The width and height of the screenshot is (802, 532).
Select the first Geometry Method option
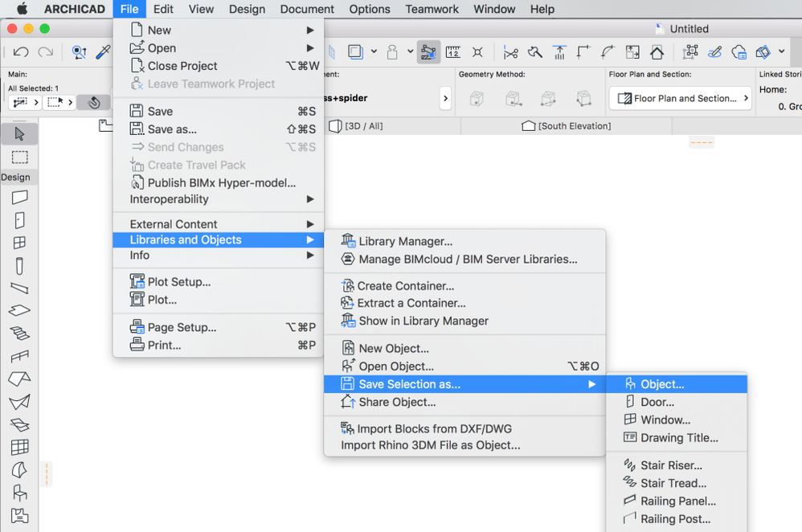pos(477,98)
